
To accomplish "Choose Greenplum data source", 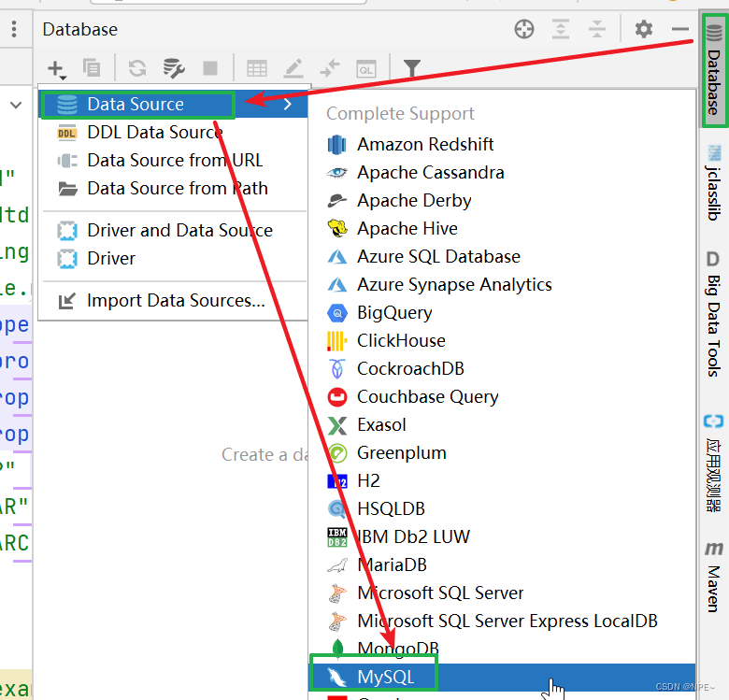I will tap(502, 452).
